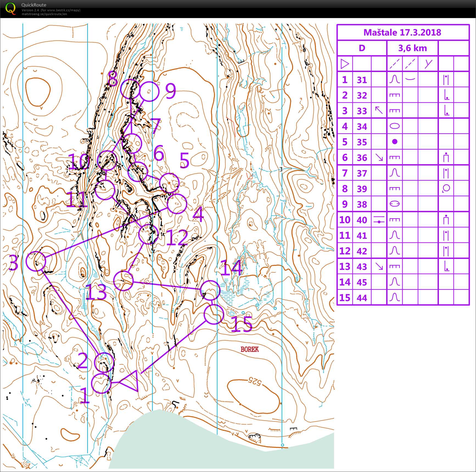Click the oval depression symbol in row 4
Viewport: 476px width, 472px height.
(x=394, y=126)
